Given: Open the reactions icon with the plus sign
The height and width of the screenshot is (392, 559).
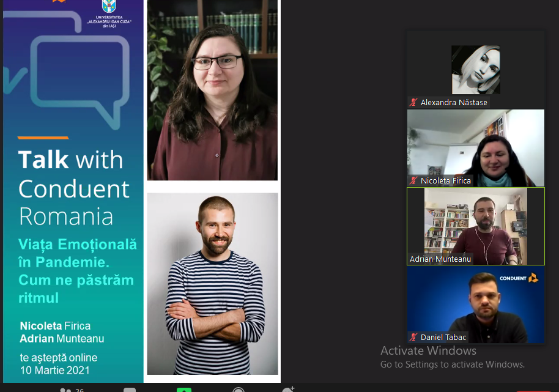Looking at the screenshot, I should coord(288,389).
